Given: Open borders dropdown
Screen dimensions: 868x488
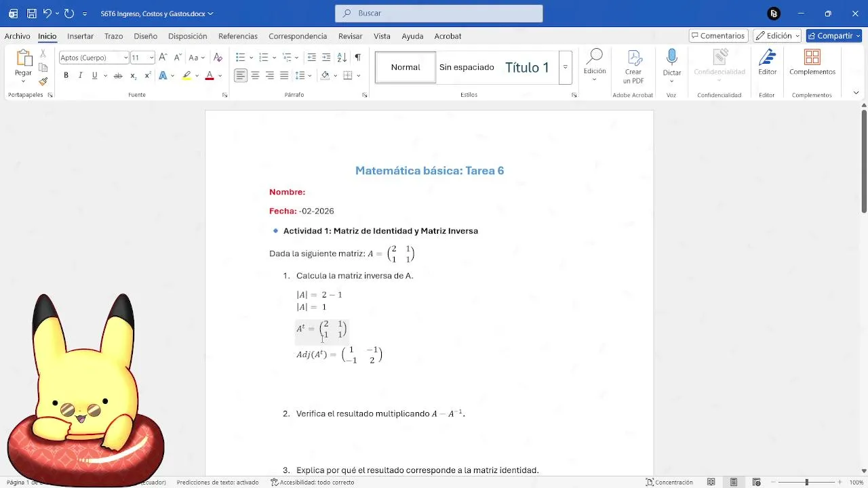Looking at the screenshot, I should pos(358,76).
